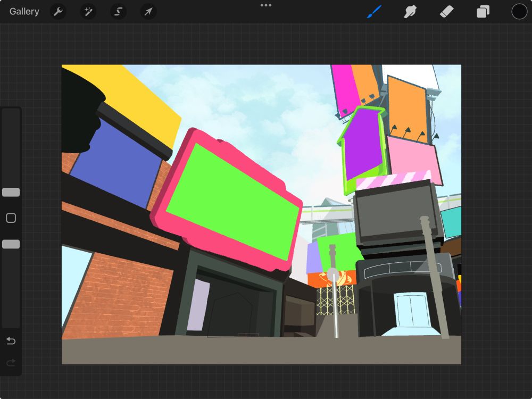The height and width of the screenshot is (399, 532).
Task: Open the Layers panel
Action: [483, 12]
